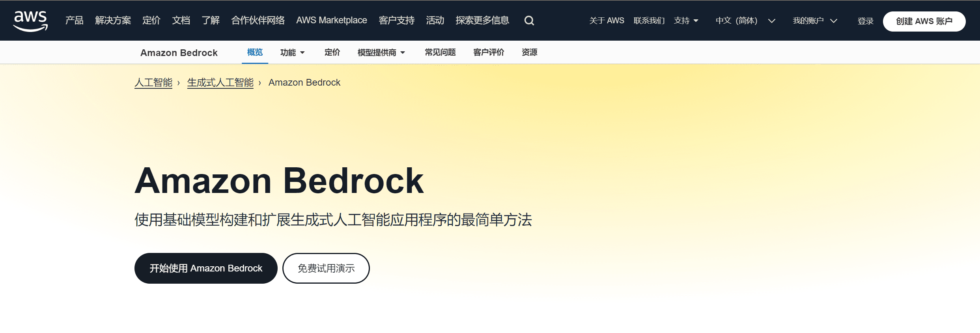Screen dimensions: 980x333
Task: Open 探索更多信息 menu
Action: [x=482, y=21]
